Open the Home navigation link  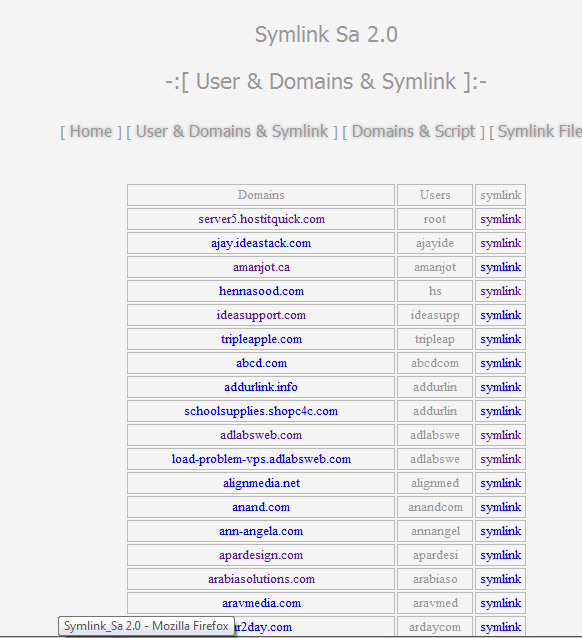(91, 131)
